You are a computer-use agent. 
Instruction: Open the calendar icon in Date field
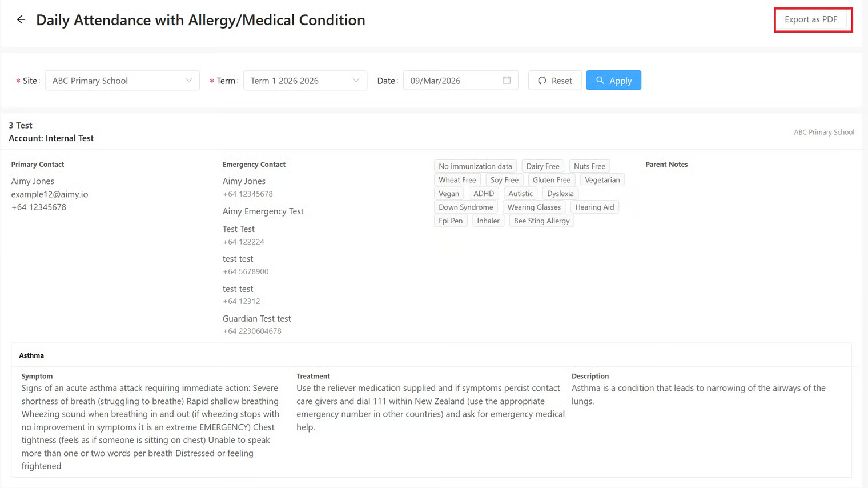click(x=507, y=81)
